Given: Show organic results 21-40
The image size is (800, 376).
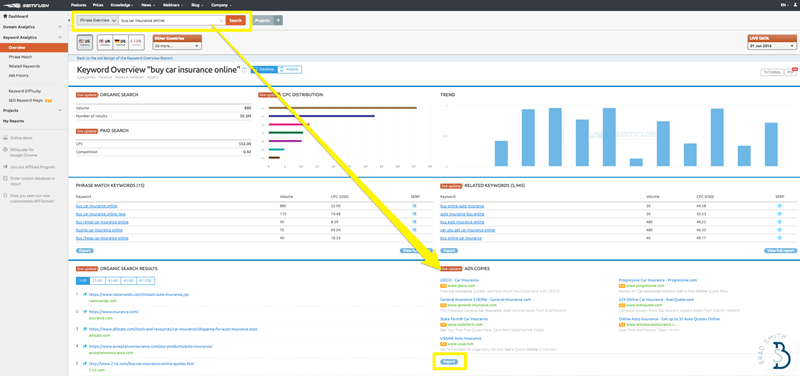Looking at the screenshot, I should pyautogui.click(x=98, y=281).
